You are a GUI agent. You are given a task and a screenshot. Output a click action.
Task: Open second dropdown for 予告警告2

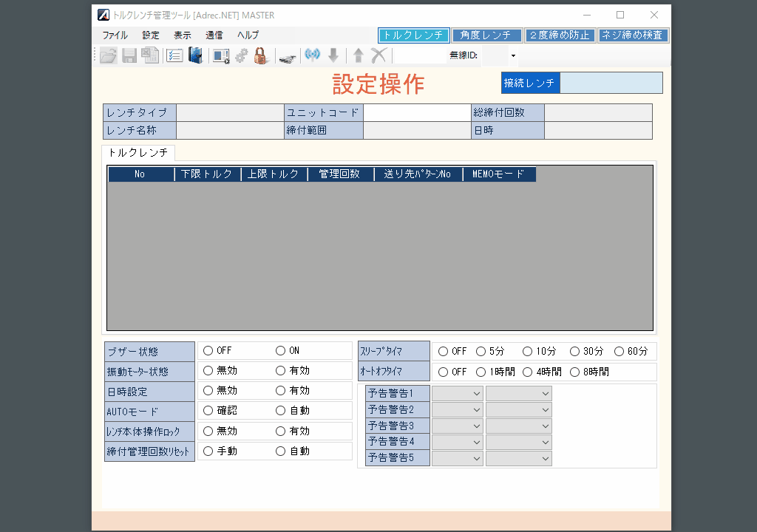(x=518, y=410)
